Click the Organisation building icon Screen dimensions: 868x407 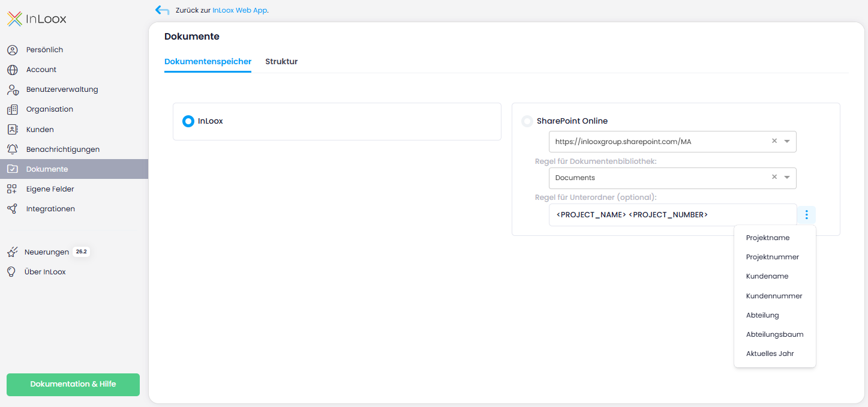(13, 109)
